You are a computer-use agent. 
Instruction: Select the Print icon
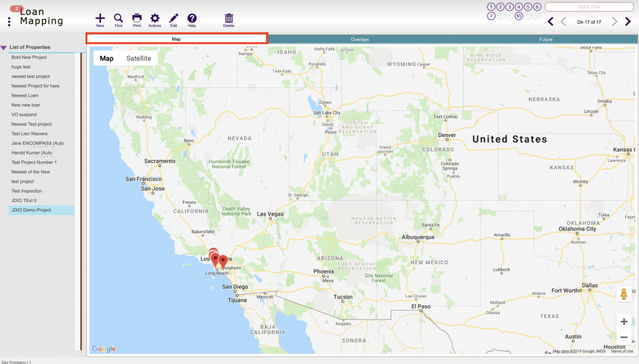[137, 17]
